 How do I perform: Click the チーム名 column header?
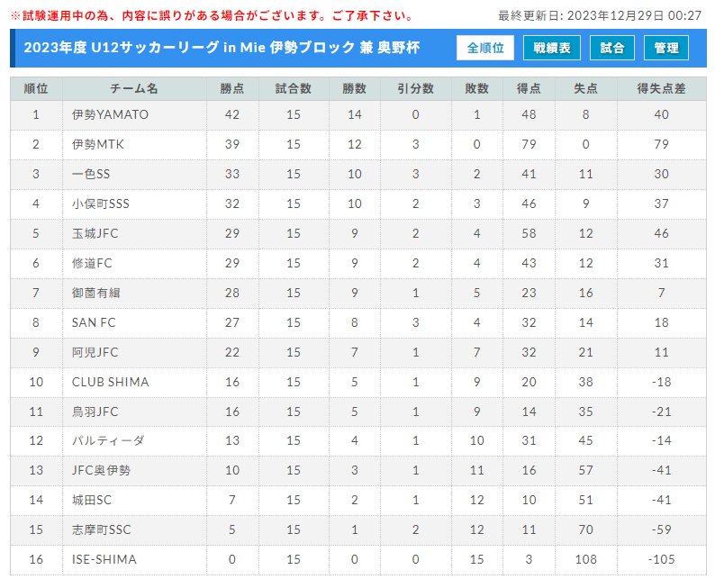pos(134,88)
